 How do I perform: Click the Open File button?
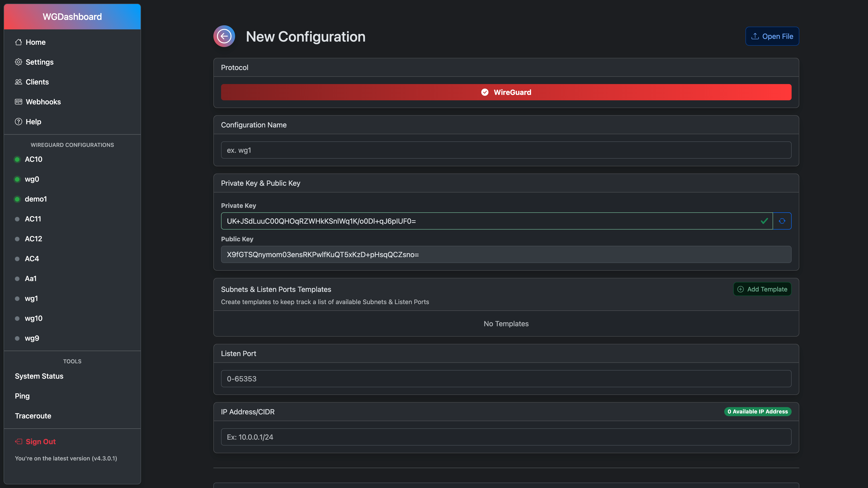click(x=772, y=36)
